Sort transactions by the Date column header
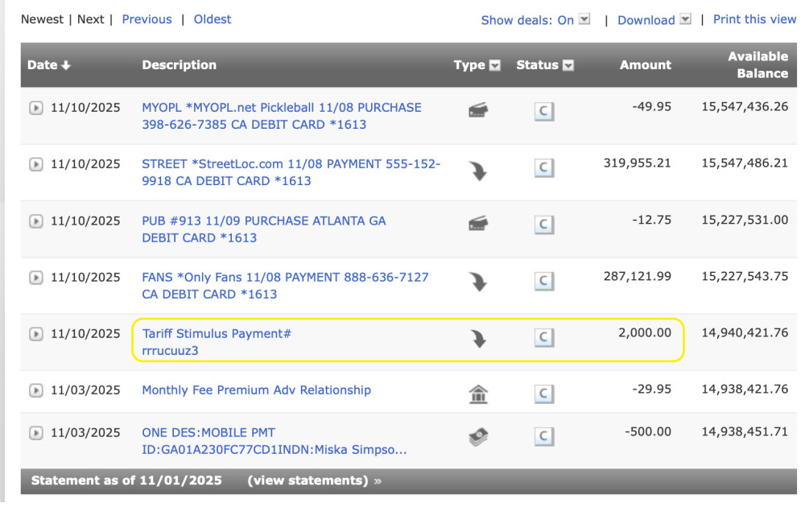The image size is (805, 532). 48,65
